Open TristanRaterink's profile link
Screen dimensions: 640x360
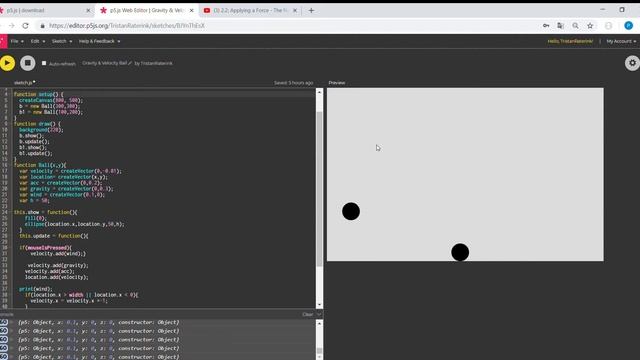click(156, 63)
